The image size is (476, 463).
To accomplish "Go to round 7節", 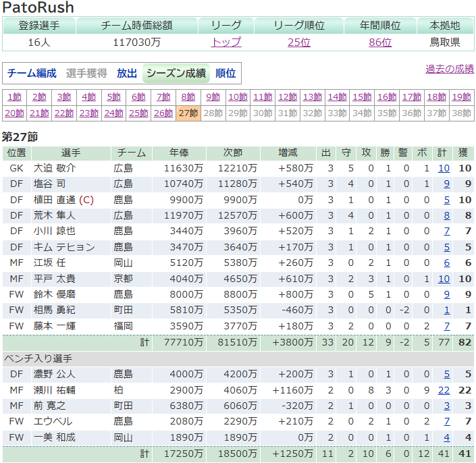I will click(x=163, y=97).
